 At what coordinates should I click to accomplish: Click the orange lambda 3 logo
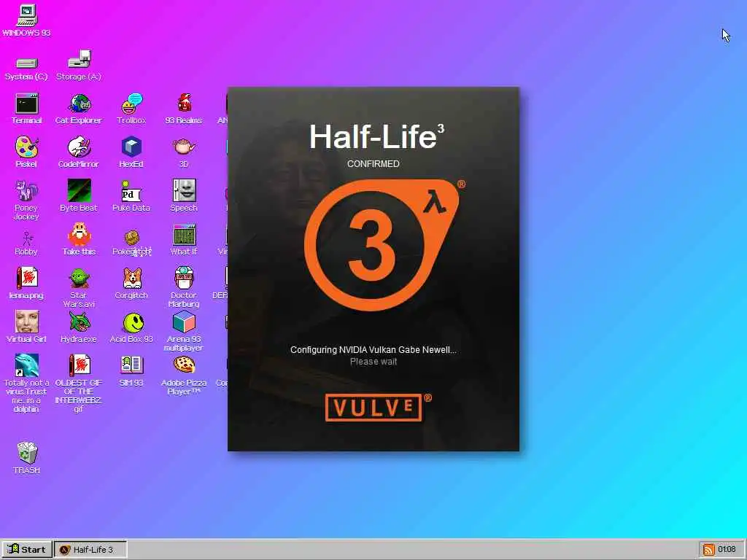click(382, 245)
